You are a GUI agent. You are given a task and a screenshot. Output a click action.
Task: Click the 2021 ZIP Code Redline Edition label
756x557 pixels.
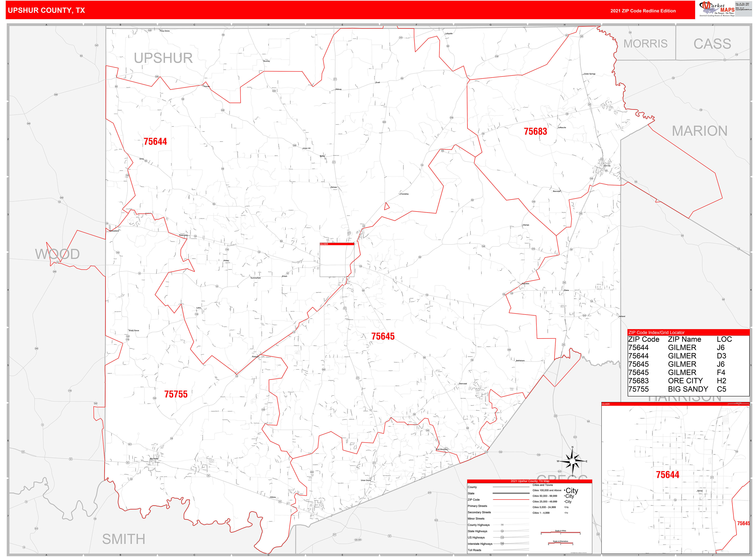pyautogui.click(x=643, y=11)
